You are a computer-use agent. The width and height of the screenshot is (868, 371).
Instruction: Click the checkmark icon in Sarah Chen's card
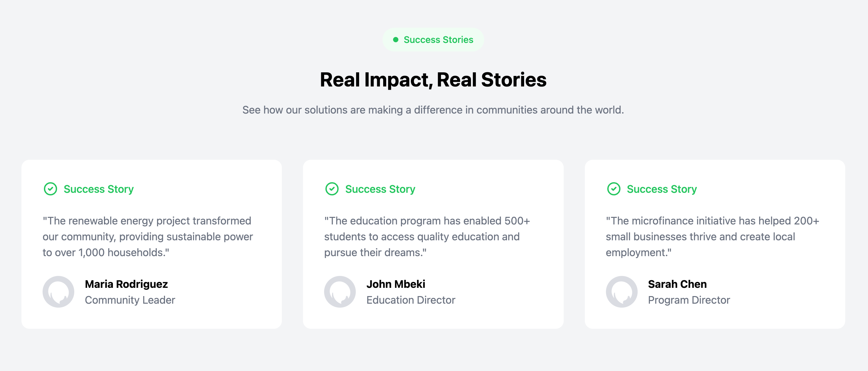614,189
